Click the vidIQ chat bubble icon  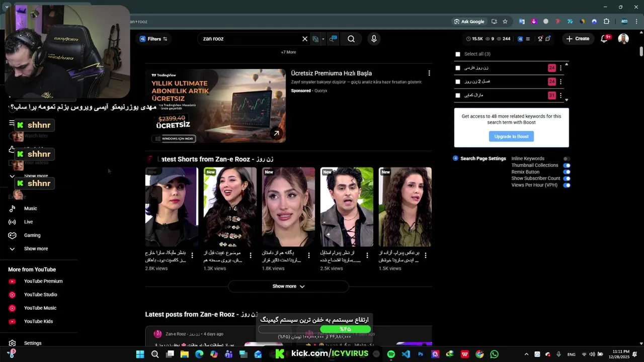[x=548, y=39]
